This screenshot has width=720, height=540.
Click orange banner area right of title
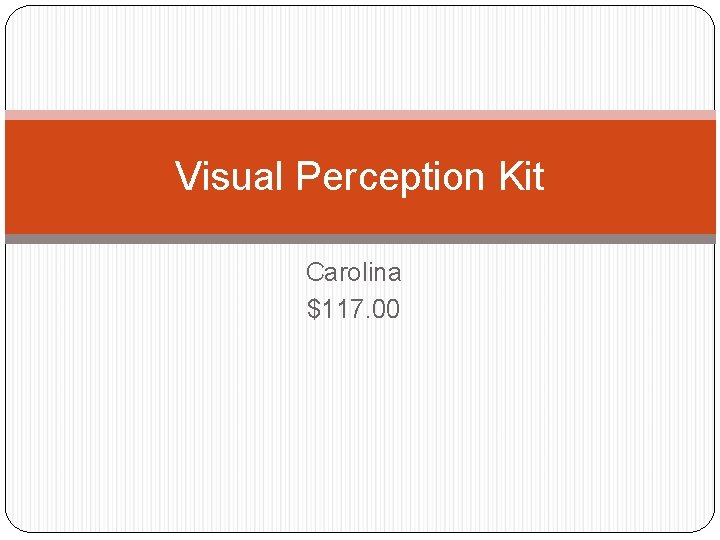tap(630, 176)
